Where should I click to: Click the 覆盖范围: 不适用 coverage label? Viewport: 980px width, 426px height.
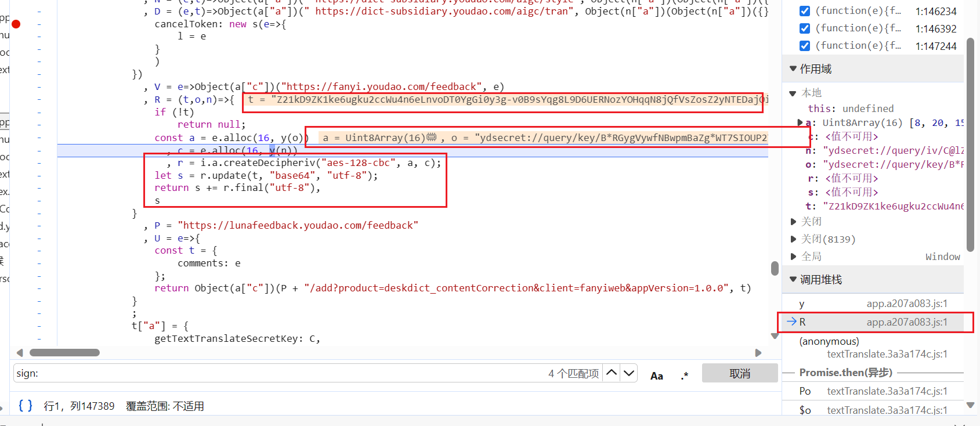[x=165, y=406]
